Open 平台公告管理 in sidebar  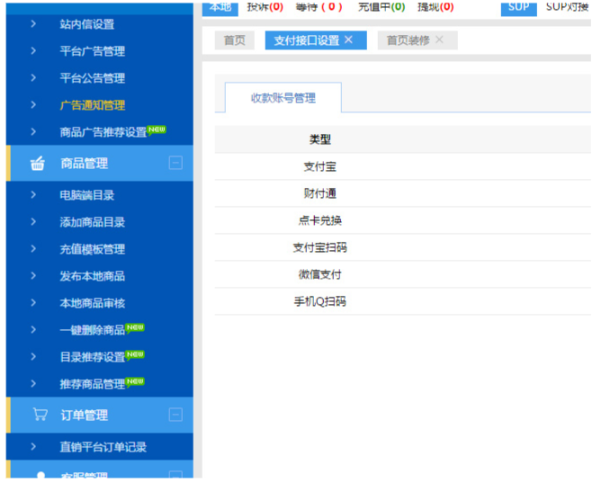(92, 78)
